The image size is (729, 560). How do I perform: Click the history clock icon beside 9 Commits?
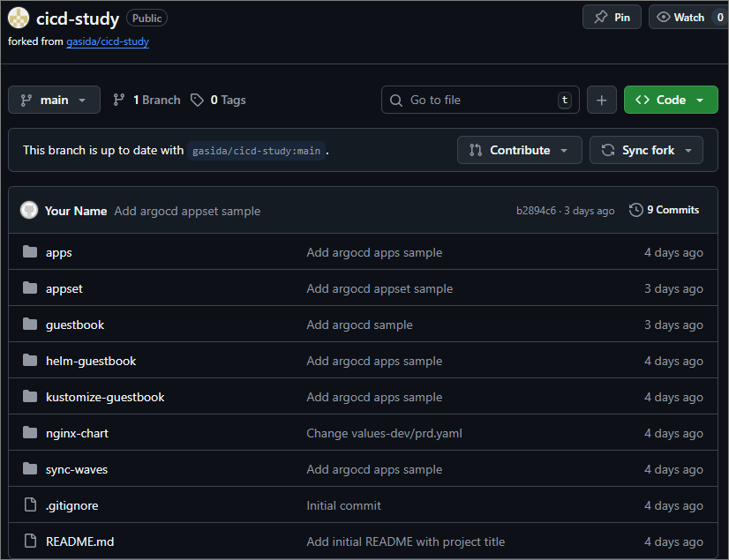[x=636, y=210]
